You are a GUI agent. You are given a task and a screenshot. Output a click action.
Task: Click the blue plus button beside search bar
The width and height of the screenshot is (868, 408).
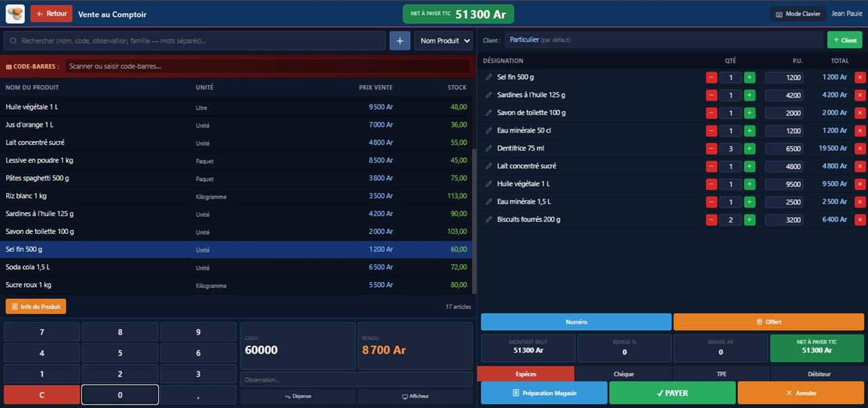(399, 41)
